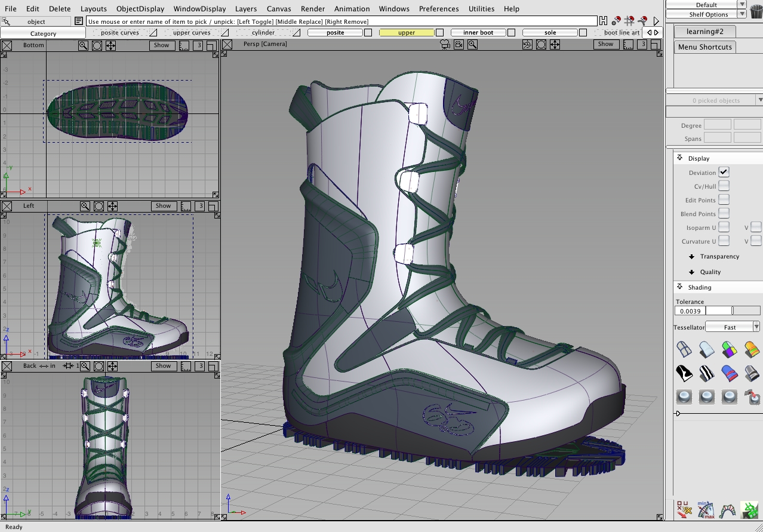The height and width of the screenshot is (532, 763).
Task: Select the smooth white shading icon
Action: (707, 349)
